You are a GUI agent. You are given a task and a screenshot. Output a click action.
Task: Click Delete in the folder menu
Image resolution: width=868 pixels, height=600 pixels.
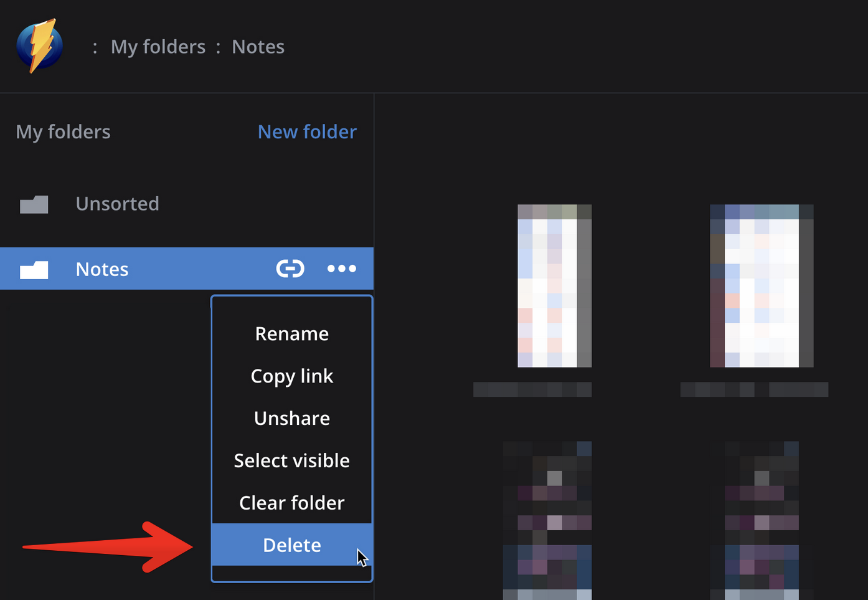(291, 545)
